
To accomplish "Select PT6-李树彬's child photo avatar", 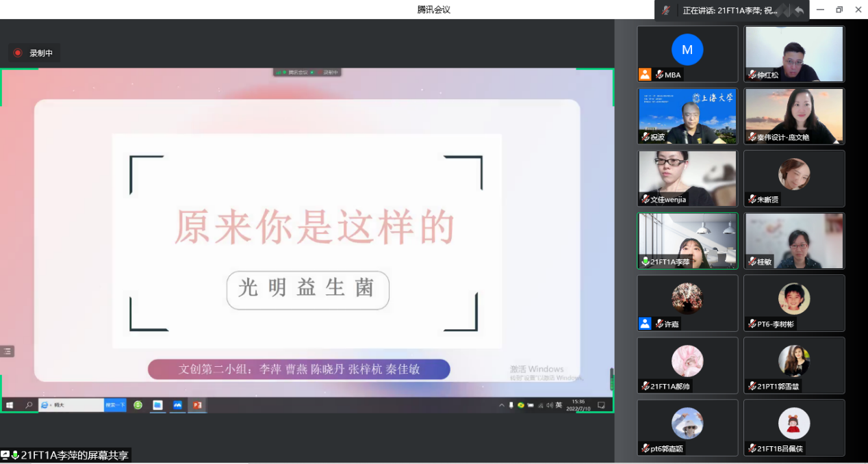I will [794, 298].
